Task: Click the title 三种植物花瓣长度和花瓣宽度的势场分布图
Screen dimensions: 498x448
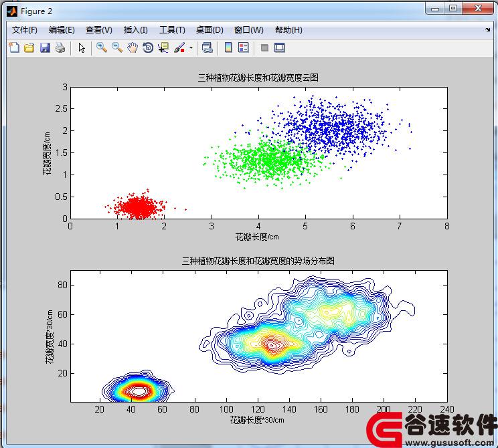Action: tap(258, 261)
